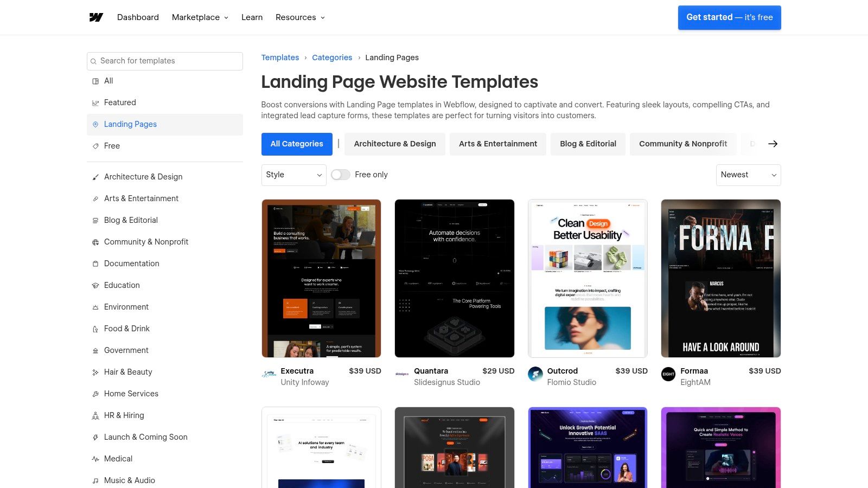Go to Templates breadcrumb link
This screenshot has width=868, height=488.
(280, 57)
